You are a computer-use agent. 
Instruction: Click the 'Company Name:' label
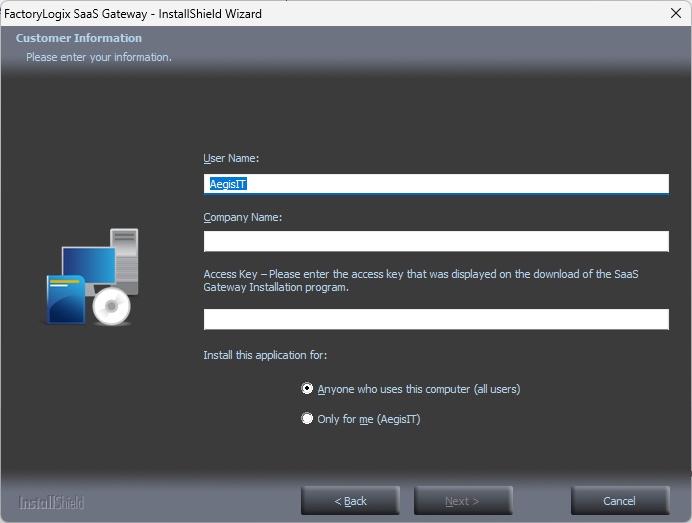[242, 217]
